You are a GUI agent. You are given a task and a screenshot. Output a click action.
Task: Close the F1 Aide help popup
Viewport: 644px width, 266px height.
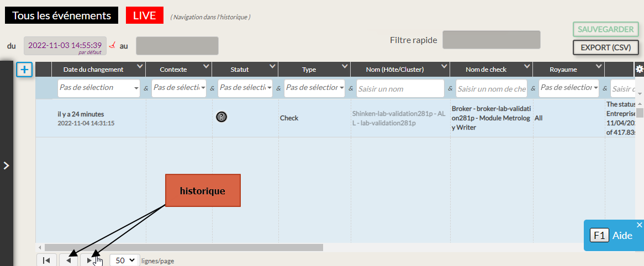pyautogui.click(x=639, y=225)
